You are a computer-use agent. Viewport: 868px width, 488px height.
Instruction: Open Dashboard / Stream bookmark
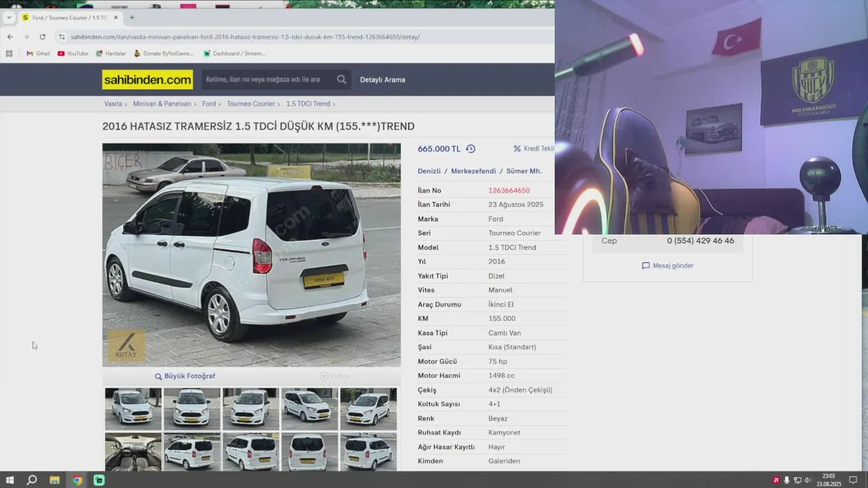234,54
